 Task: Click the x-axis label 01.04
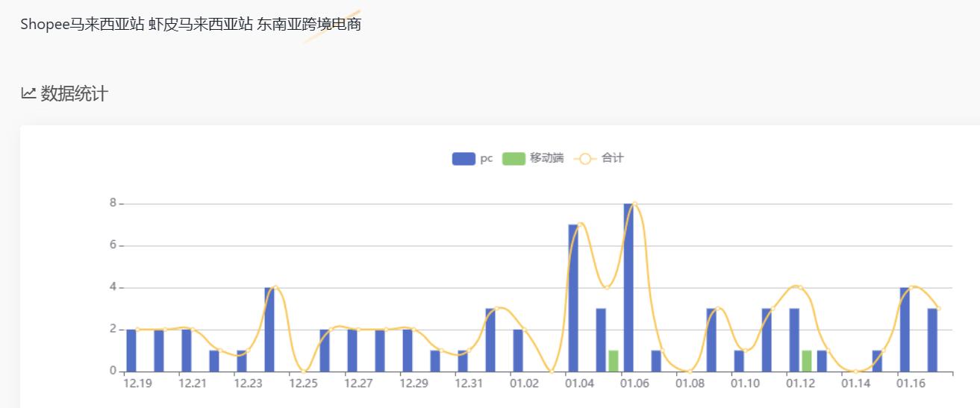(x=579, y=383)
